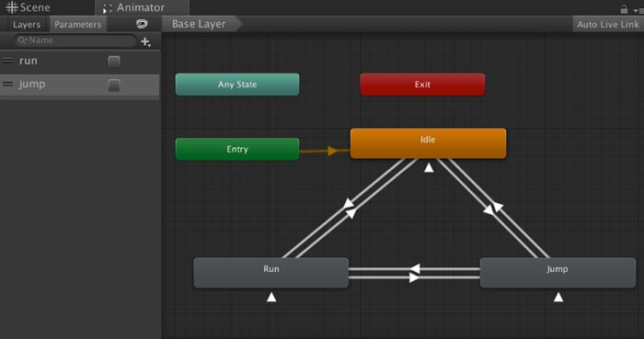Open the panel options menu beside lock
The width and height of the screenshot is (644, 339).
pos(639,11)
